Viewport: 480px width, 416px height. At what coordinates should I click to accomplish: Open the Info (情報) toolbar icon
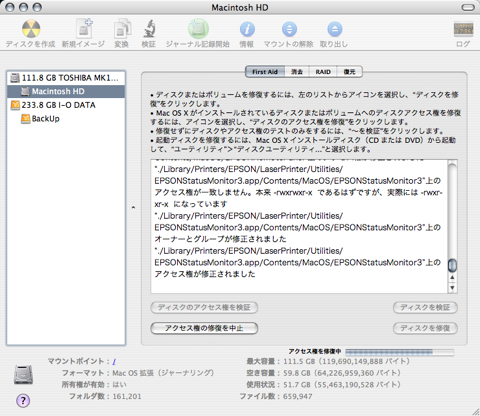point(247,29)
